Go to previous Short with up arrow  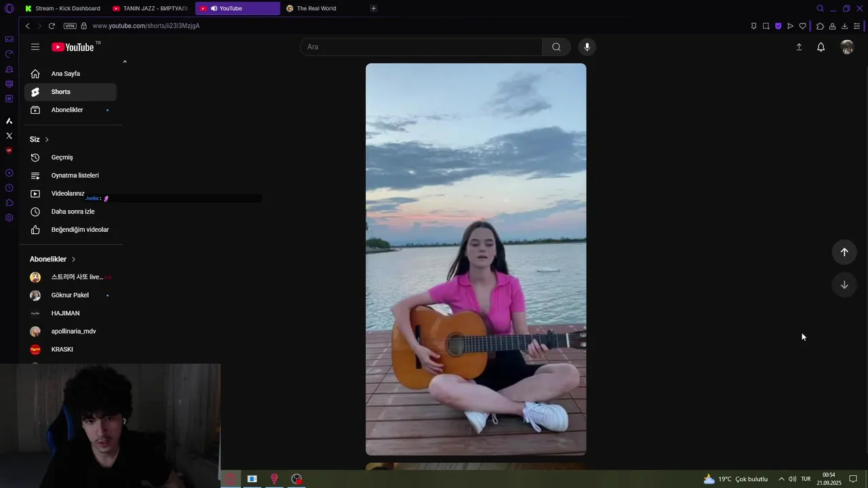coord(844,252)
